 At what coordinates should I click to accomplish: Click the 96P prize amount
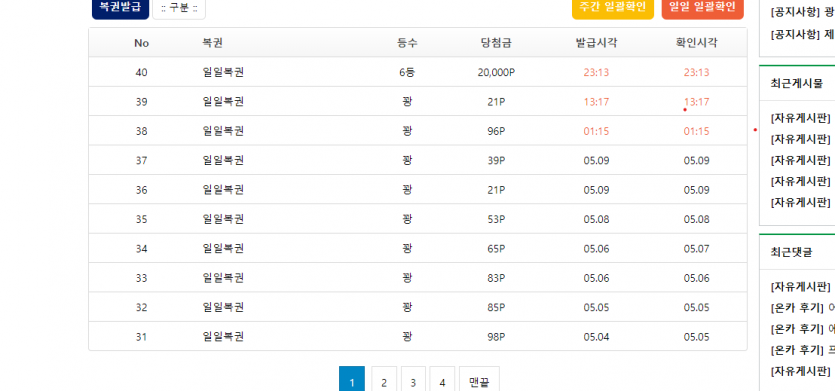pyautogui.click(x=496, y=131)
